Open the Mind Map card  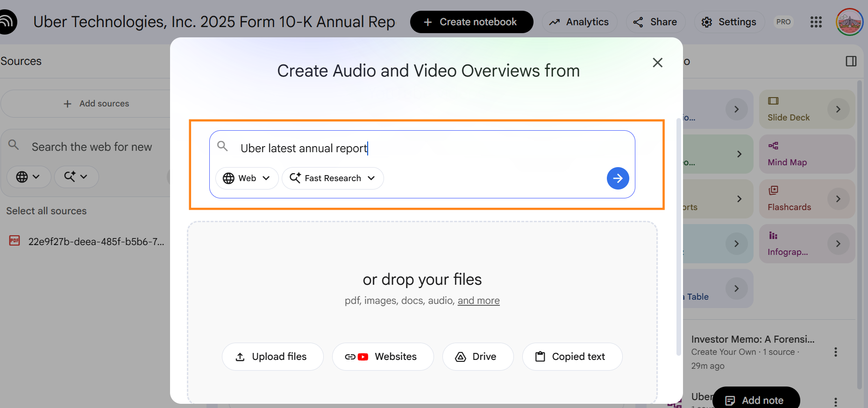807,154
